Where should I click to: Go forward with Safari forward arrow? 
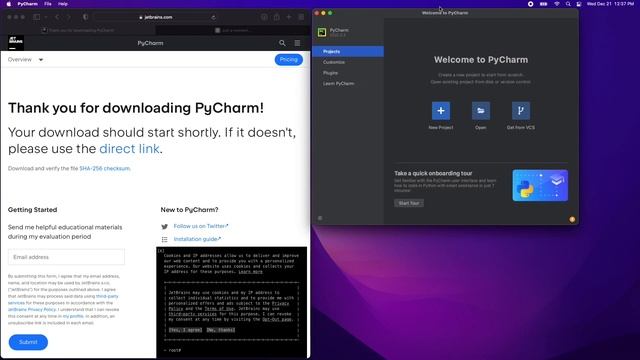pyautogui.click(x=68, y=17)
